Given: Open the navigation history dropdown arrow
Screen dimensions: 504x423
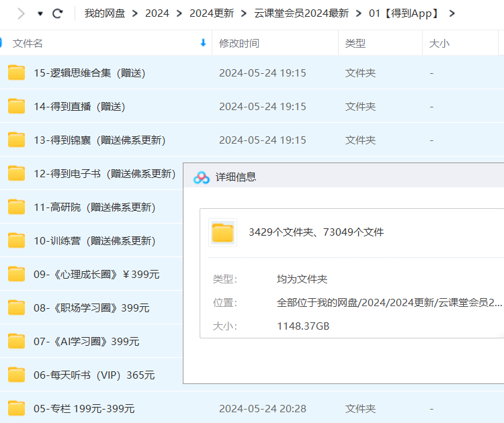Looking at the screenshot, I should coord(40,13).
